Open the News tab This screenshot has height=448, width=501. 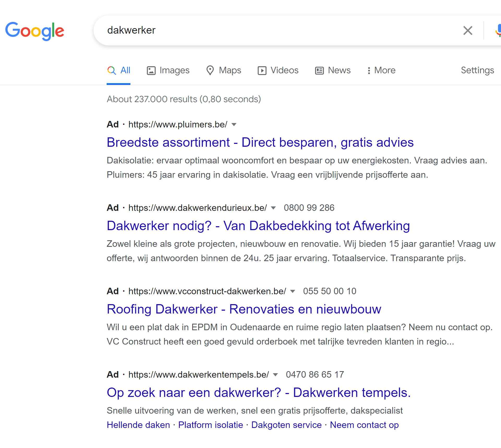(x=333, y=70)
